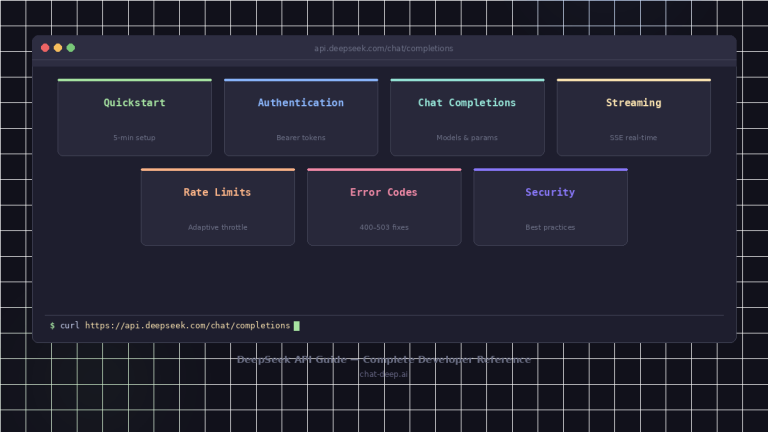Click the api.deepseek.com/chat/completions title bar address
The width and height of the screenshot is (768, 432).
tap(384, 48)
